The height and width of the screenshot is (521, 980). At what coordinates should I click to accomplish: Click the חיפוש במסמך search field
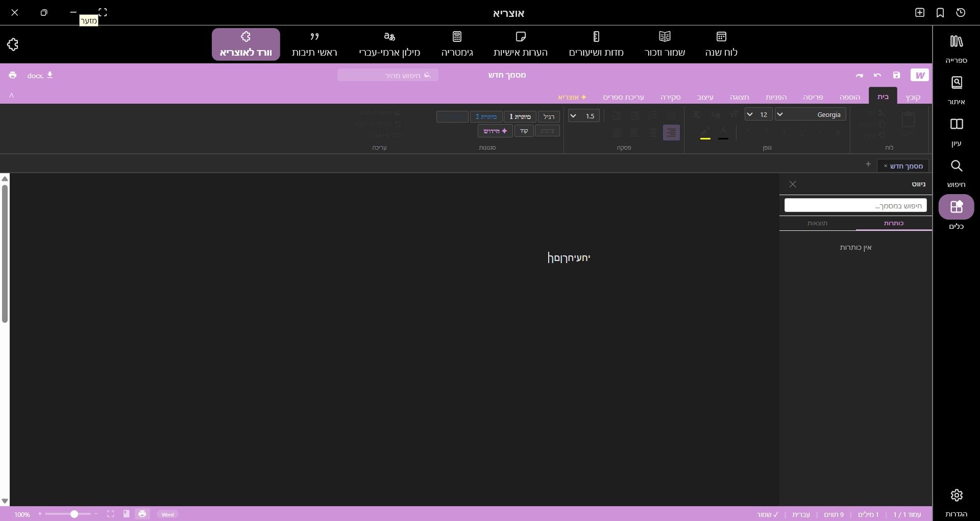point(855,205)
